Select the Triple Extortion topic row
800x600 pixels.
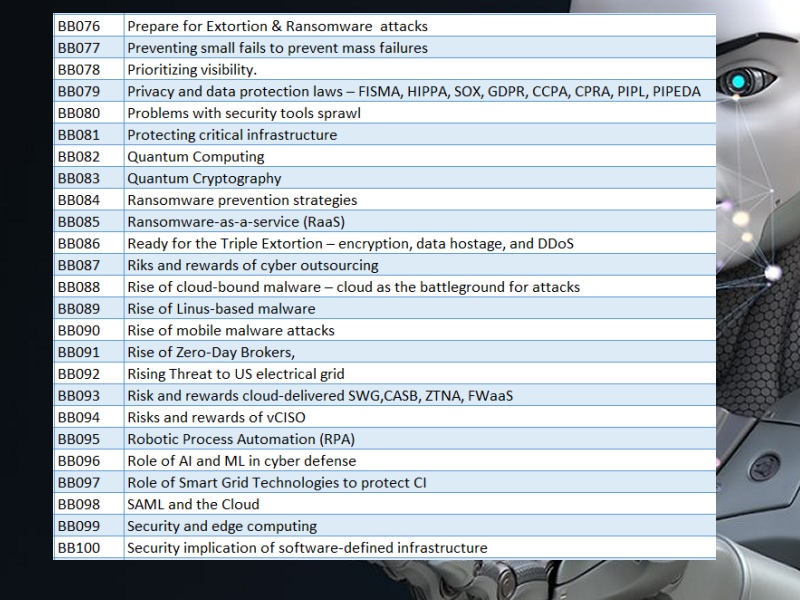point(350,244)
